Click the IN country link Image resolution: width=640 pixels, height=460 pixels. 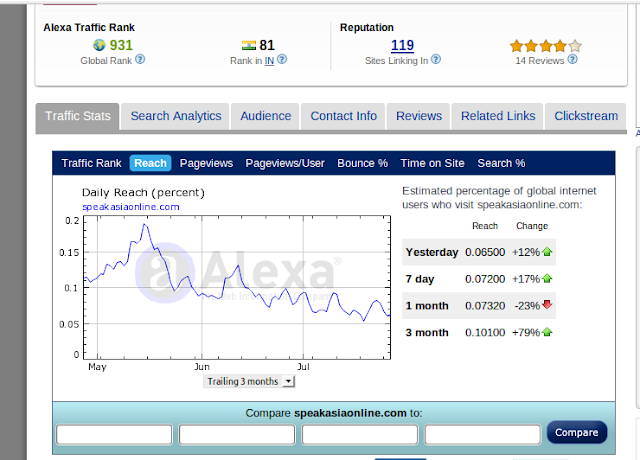(x=269, y=61)
